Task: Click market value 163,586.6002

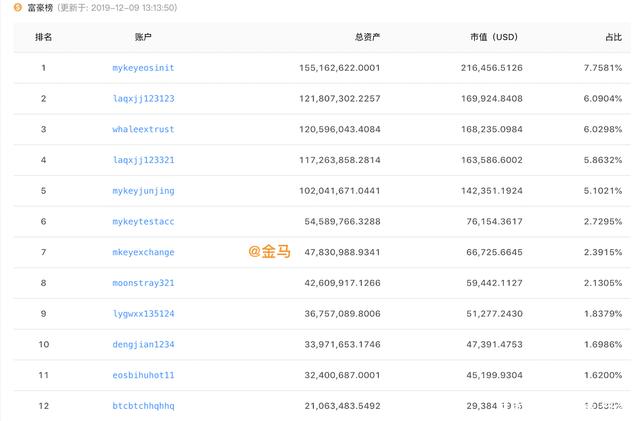Action: pos(492,160)
